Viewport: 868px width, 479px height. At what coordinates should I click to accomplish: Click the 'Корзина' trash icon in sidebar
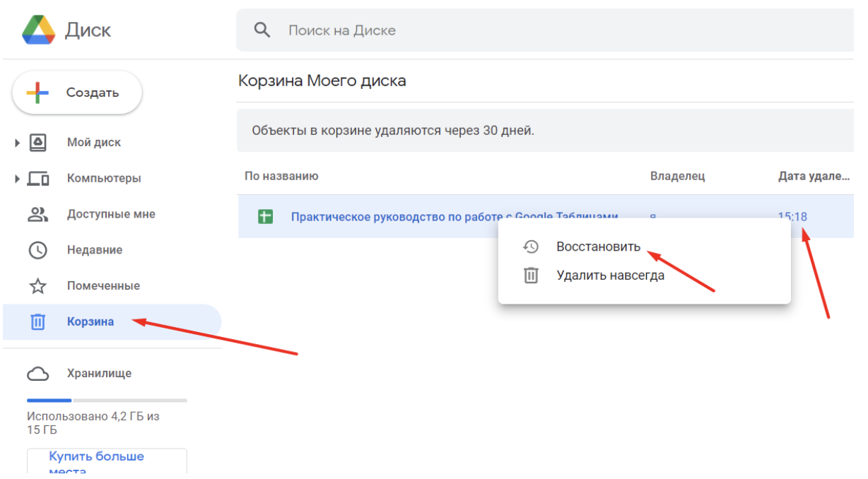tap(37, 322)
